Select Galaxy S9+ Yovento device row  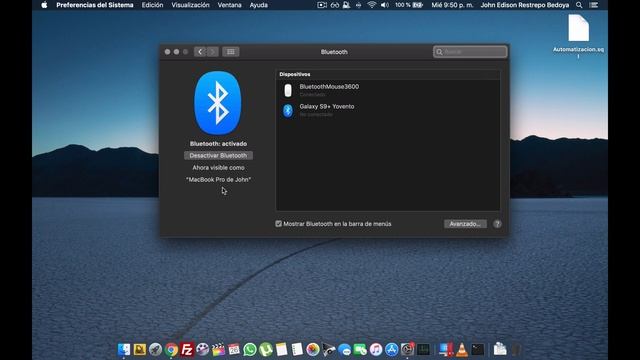[x=388, y=110]
